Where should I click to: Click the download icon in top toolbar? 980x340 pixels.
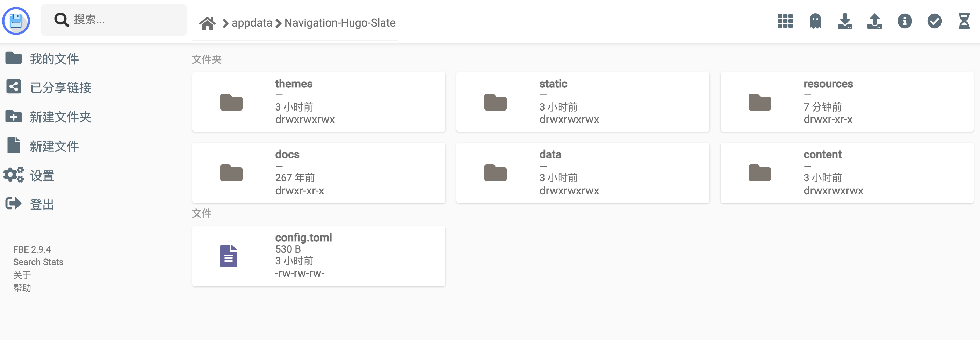pyautogui.click(x=844, y=21)
